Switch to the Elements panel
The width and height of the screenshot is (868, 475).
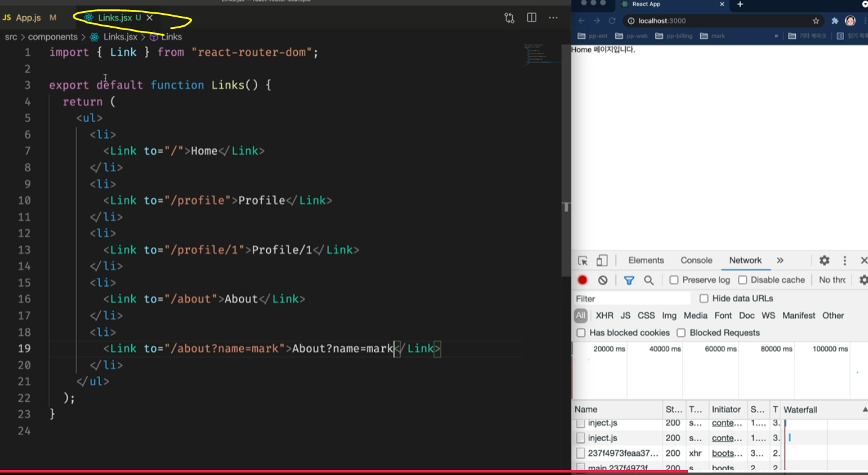[x=646, y=261]
